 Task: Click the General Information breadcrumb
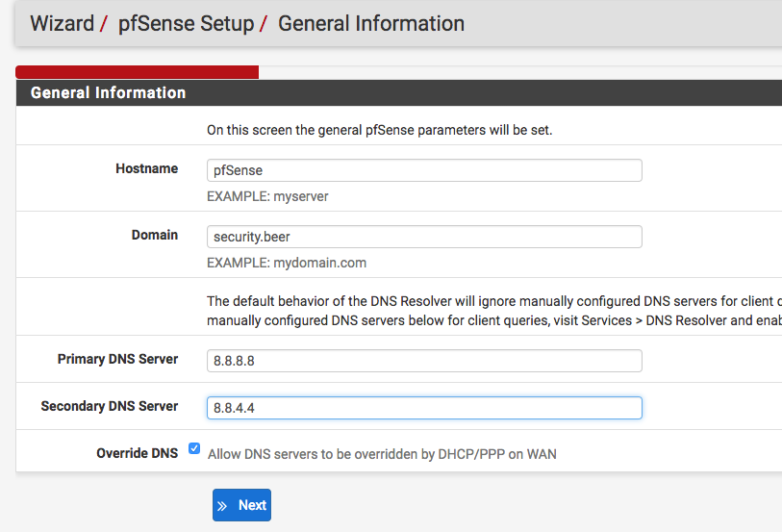tap(371, 23)
